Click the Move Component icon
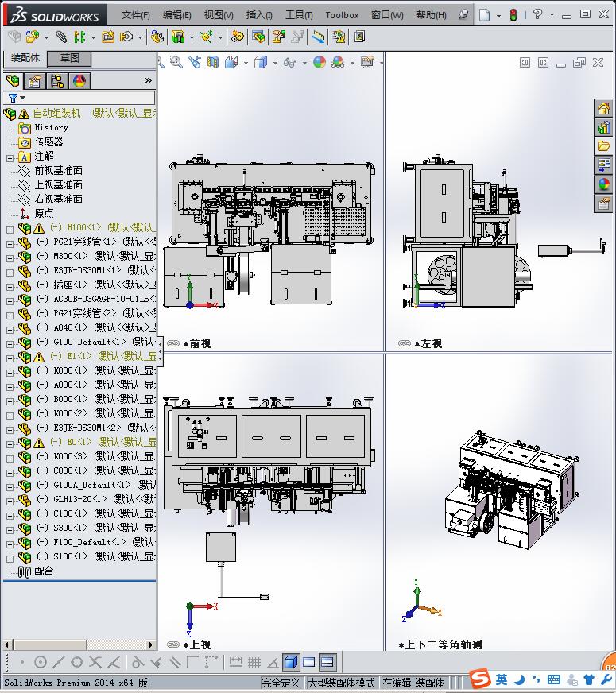 coord(126,37)
